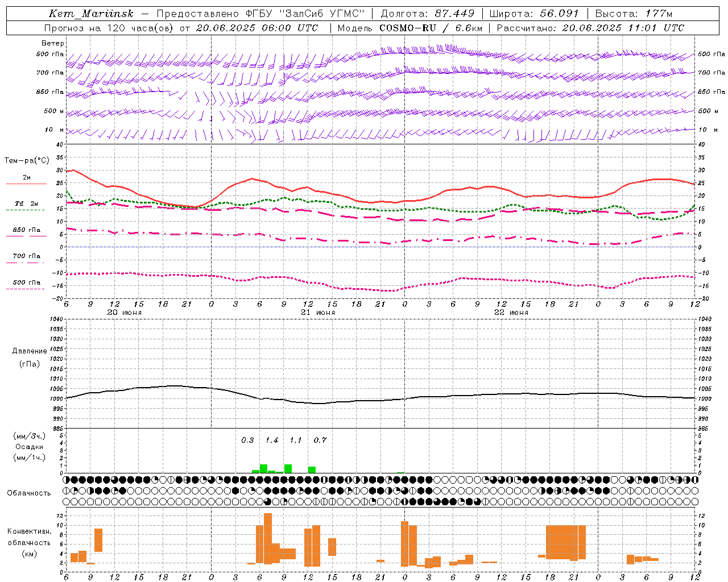Click the longitude value "87.449"
Image resolution: width=728 pixels, height=582 pixels.
coord(455,14)
